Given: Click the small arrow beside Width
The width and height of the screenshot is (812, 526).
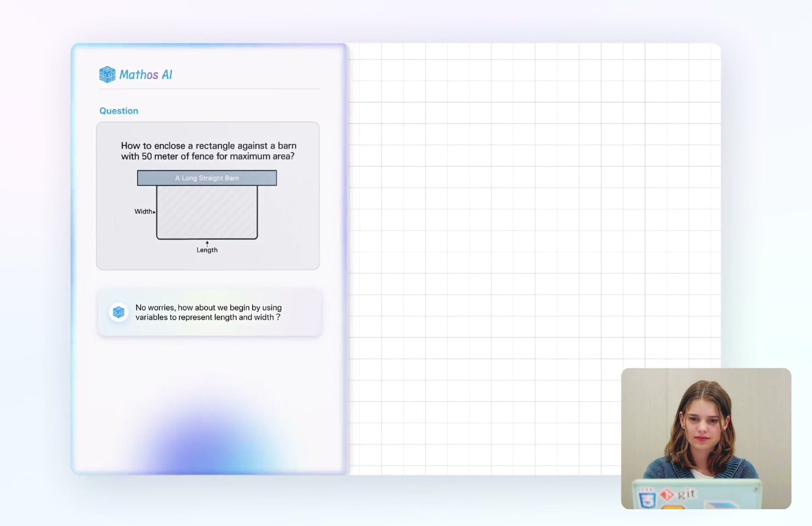Looking at the screenshot, I should [154, 212].
